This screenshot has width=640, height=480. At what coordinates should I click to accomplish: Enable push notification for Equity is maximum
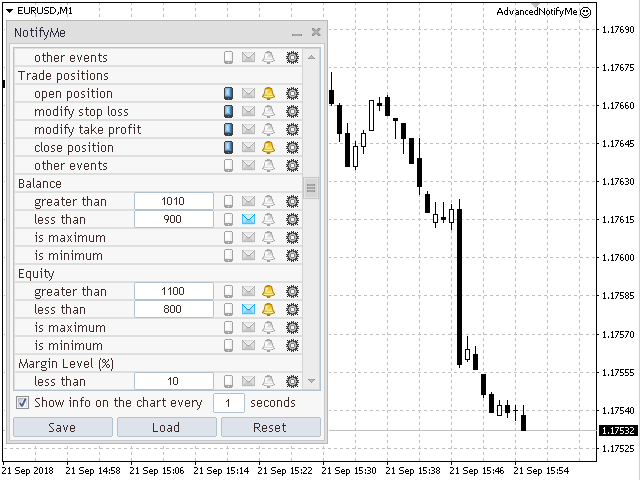click(229, 327)
